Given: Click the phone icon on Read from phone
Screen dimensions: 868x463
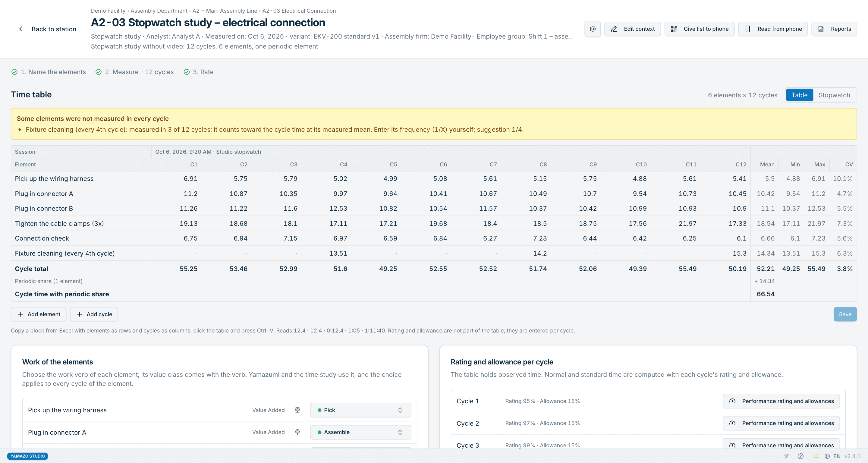Looking at the screenshot, I should (x=747, y=29).
